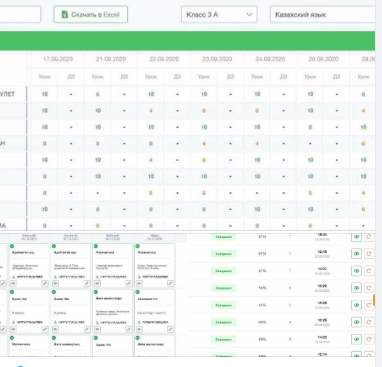Click retry icon in the 56% row

(369, 288)
